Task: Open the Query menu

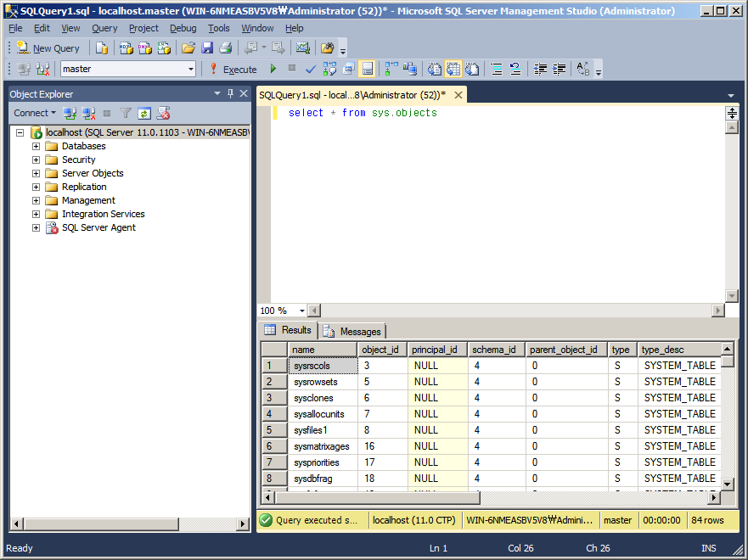Action: click(x=104, y=28)
